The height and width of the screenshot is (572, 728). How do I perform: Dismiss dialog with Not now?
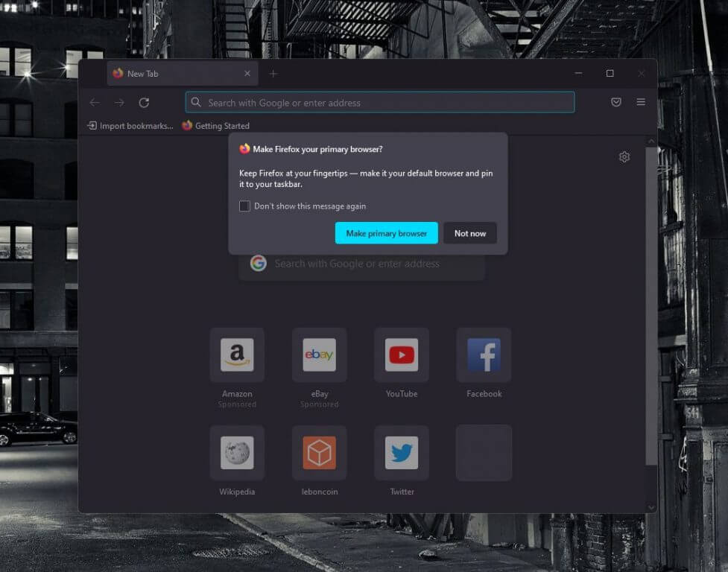coord(470,233)
